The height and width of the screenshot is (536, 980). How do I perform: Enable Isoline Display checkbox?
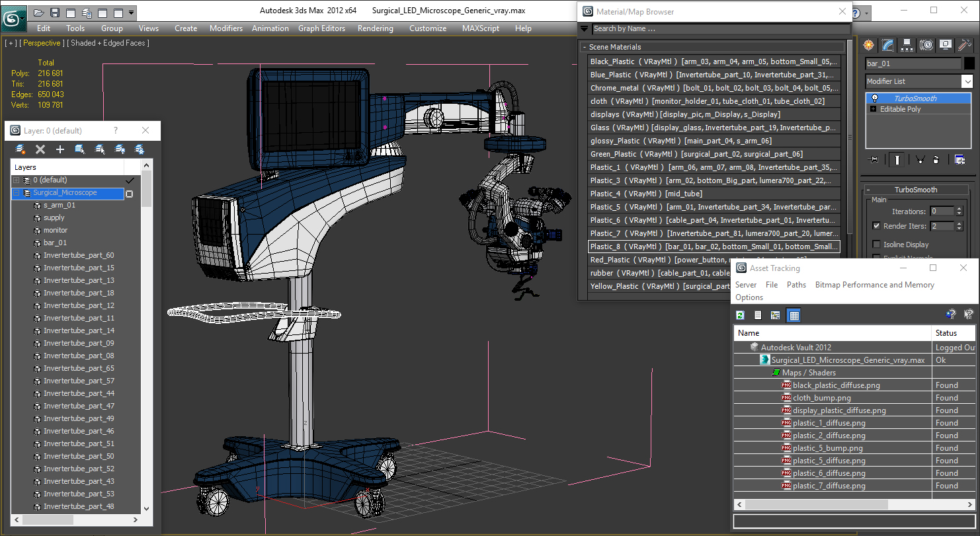[x=876, y=245]
